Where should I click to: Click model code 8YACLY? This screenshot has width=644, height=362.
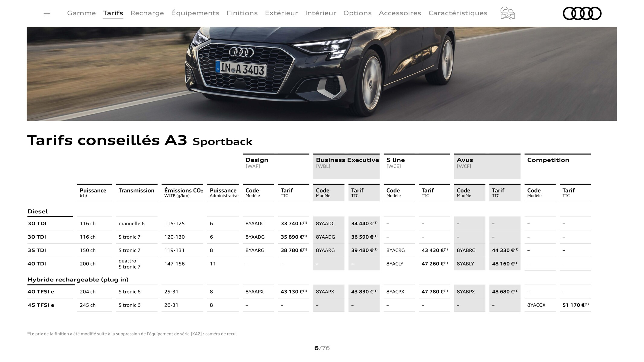pyautogui.click(x=395, y=264)
